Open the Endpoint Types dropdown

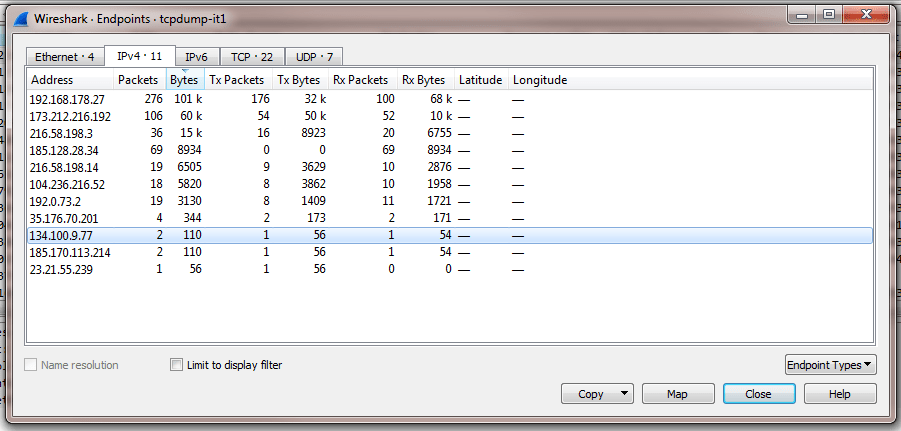pos(830,365)
